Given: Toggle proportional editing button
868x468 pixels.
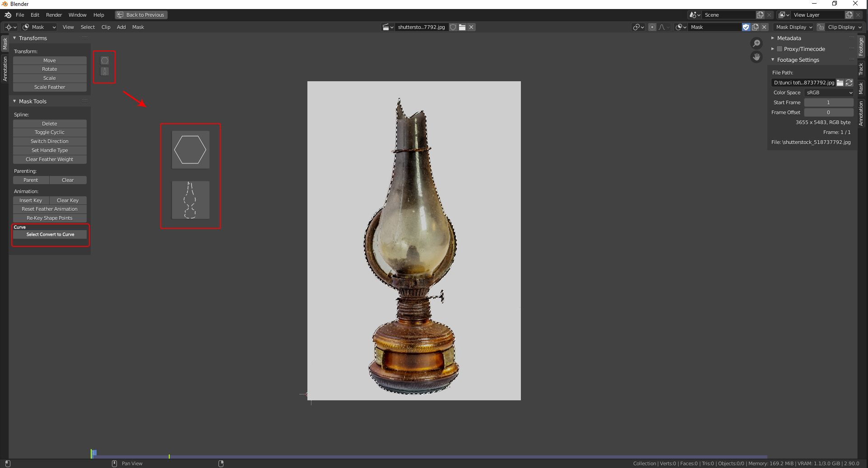Looking at the screenshot, I should [652, 27].
